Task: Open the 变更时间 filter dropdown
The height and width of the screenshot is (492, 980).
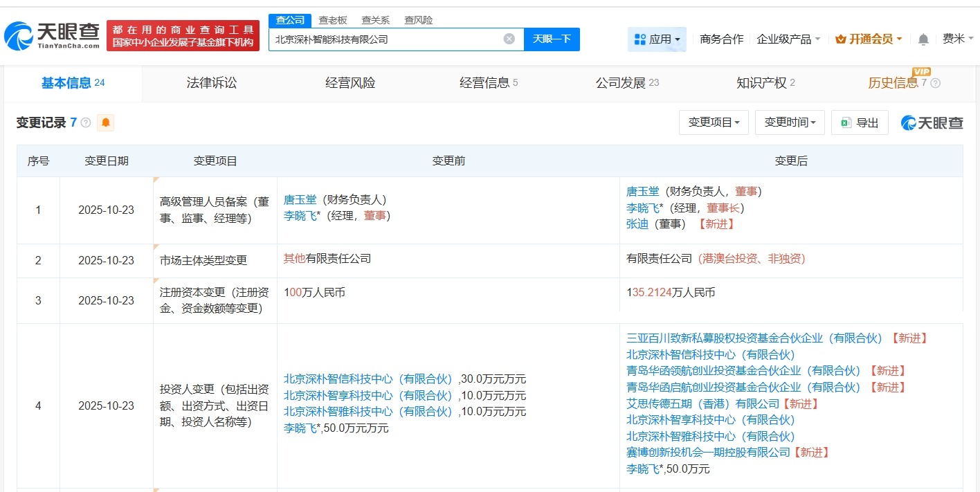Action: 790,122
